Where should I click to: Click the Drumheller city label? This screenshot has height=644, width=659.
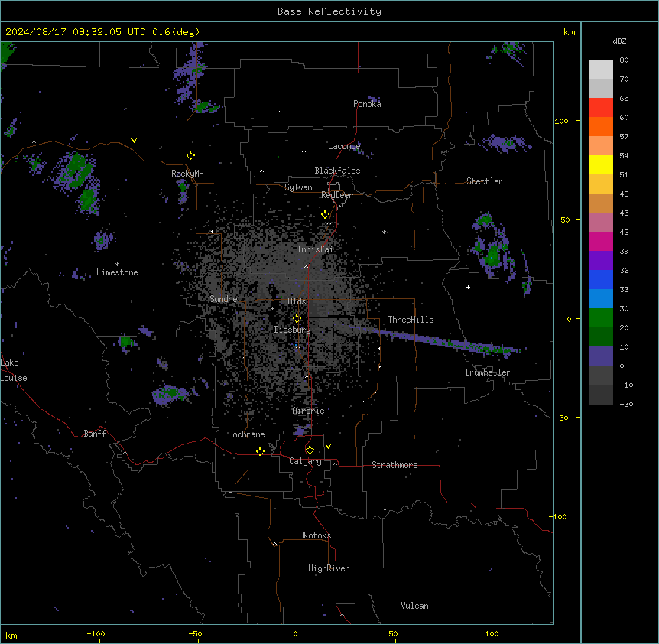click(488, 372)
